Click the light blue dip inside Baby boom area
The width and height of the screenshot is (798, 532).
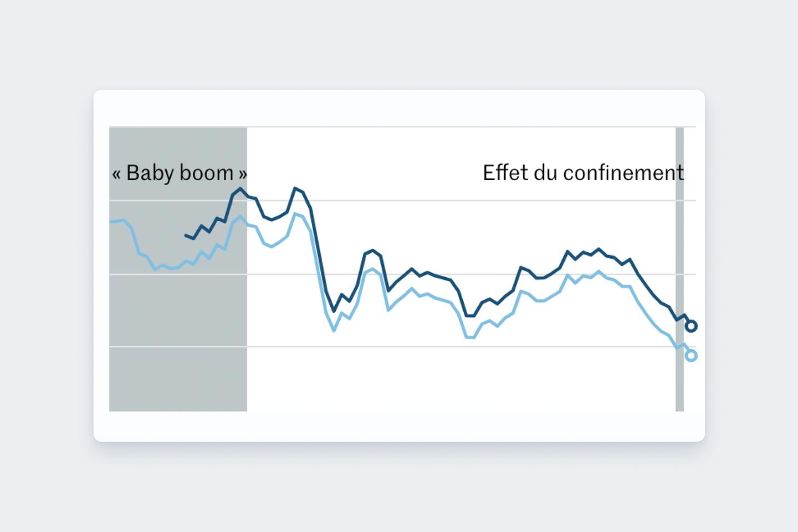pyautogui.click(x=155, y=269)
